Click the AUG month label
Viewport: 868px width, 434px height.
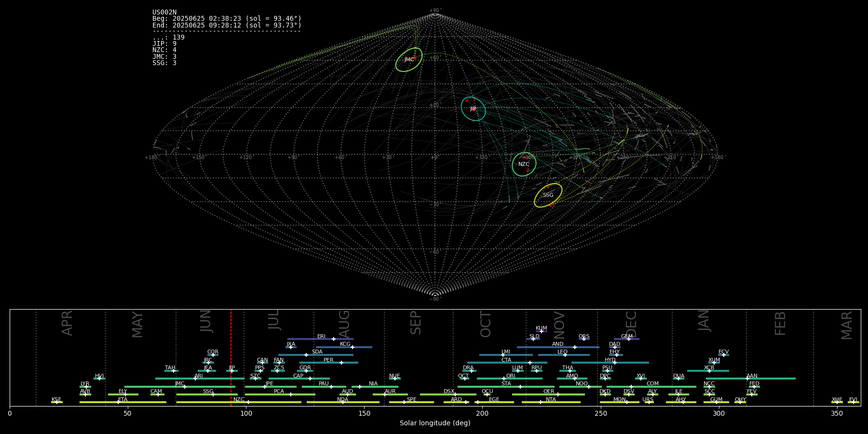[x=344, y=325]
